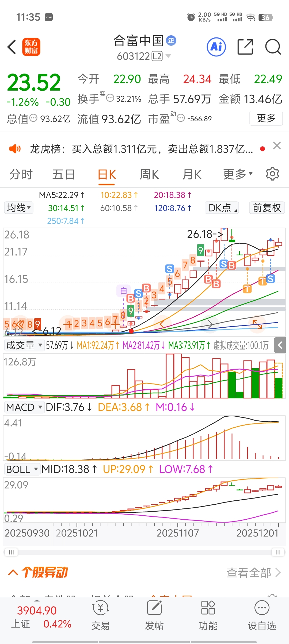Tap the MA5:22.29 moving average value
This screenshot has height=644, width=289.
[62, 195]
